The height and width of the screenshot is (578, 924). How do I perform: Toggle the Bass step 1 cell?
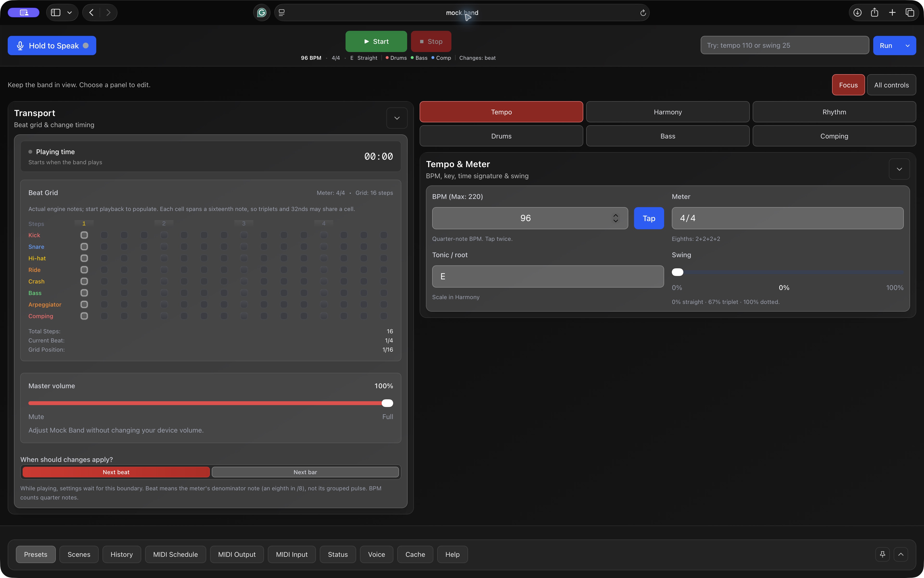[x=84, y=293]
